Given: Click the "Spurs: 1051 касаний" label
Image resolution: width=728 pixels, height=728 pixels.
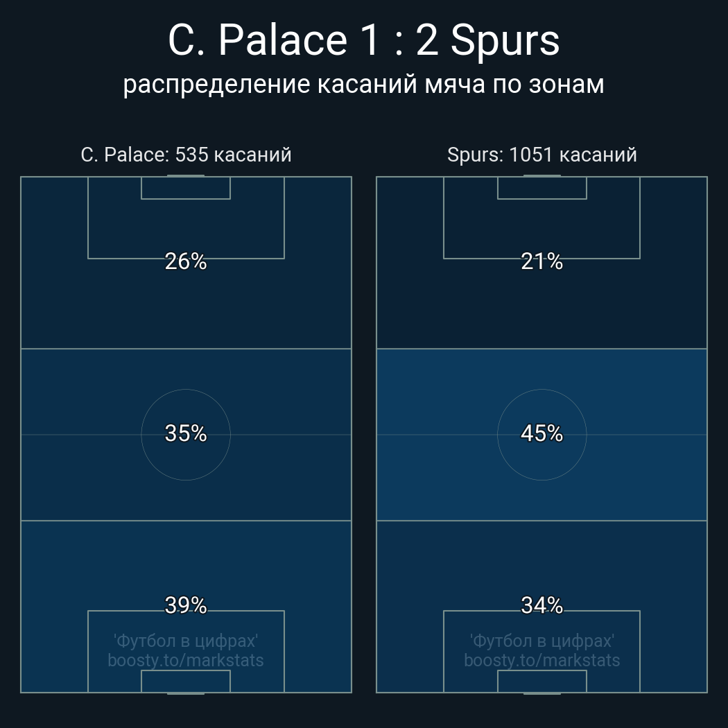Looking at the screenshot, I should point(541,155).
